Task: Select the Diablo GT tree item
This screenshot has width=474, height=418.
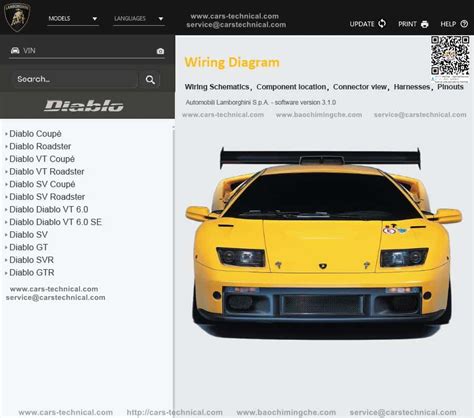Action: (x=28, y=247)
